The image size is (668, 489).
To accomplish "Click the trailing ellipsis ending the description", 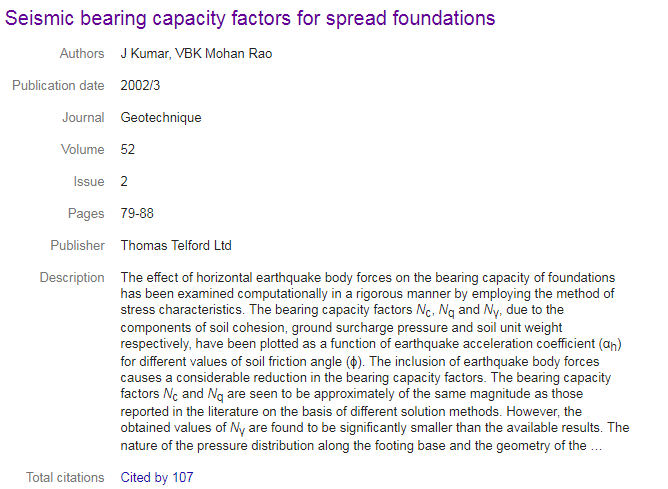I will (596, 448).
